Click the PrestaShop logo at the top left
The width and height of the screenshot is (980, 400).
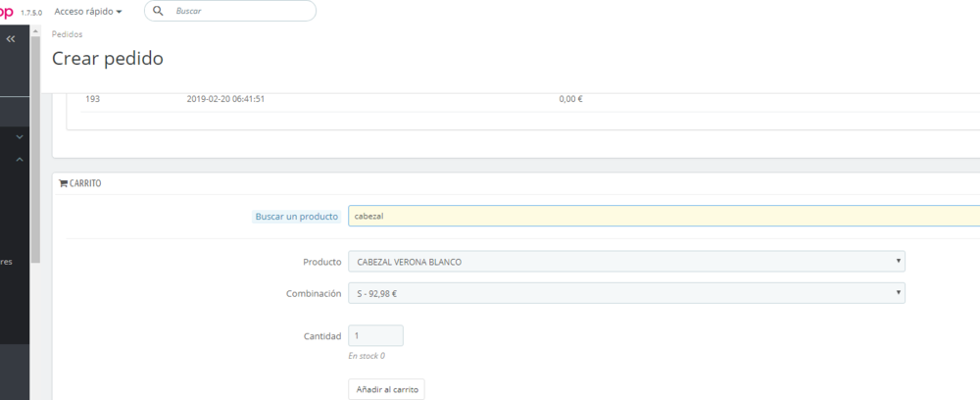(6, 11)
